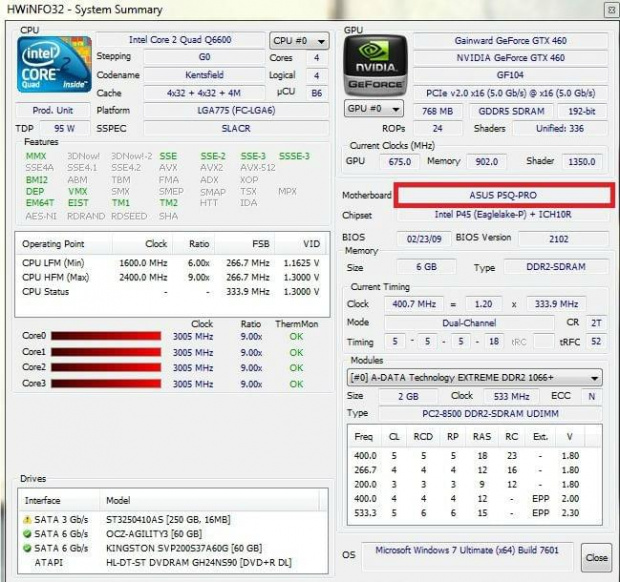Click the Model column header in Drives
620x582 pixels.
[x=209, y=501]
